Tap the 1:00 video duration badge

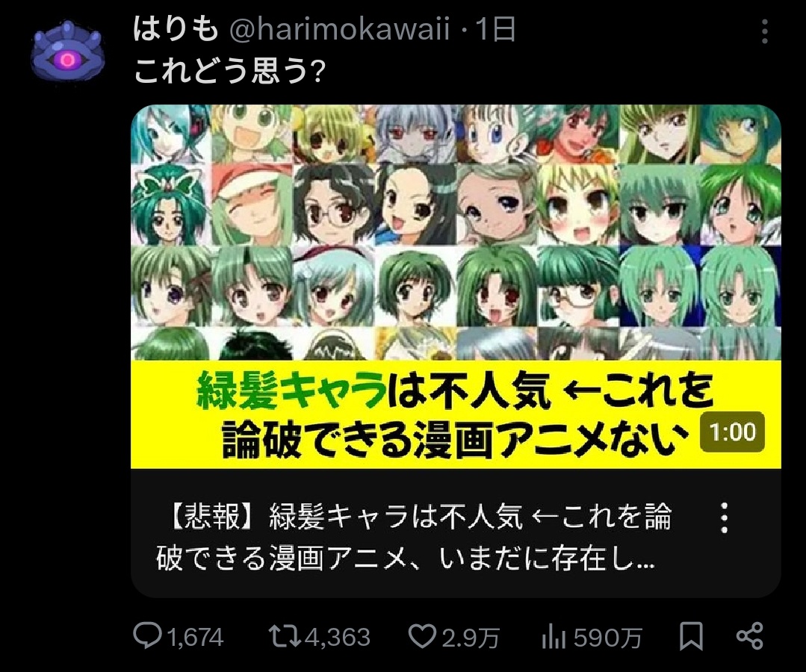pyautogui.click(x=733, y=432)
